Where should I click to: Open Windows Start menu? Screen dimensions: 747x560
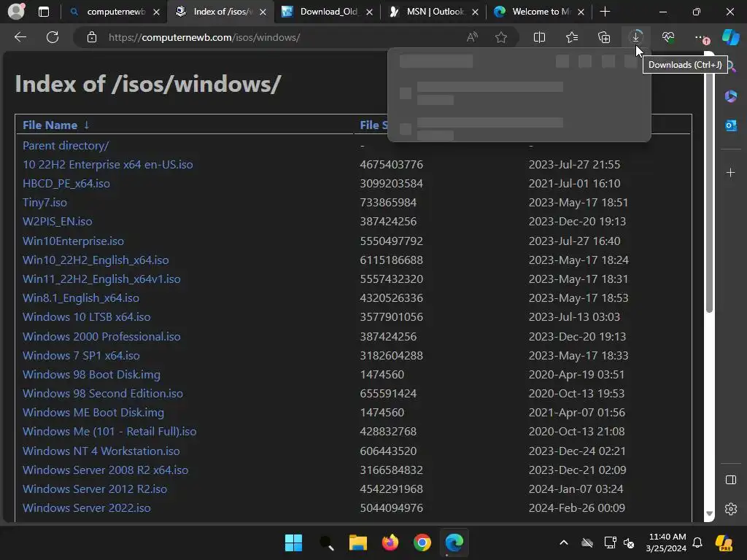click(x=293, y=542)
